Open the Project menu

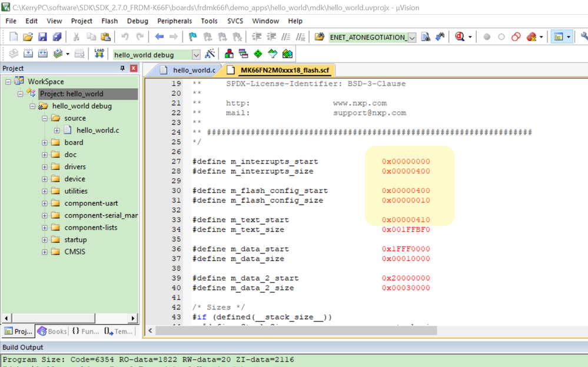tap(81, 21)
